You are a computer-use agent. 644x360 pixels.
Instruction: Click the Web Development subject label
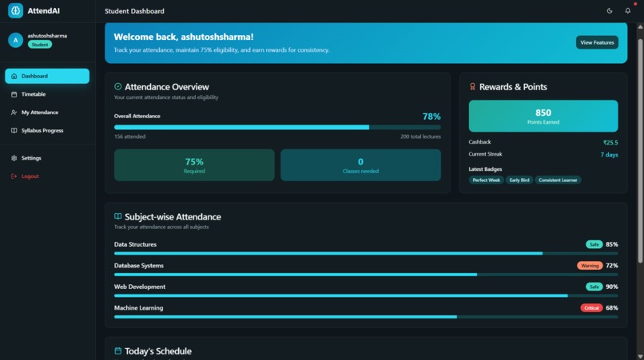point(140,287)
